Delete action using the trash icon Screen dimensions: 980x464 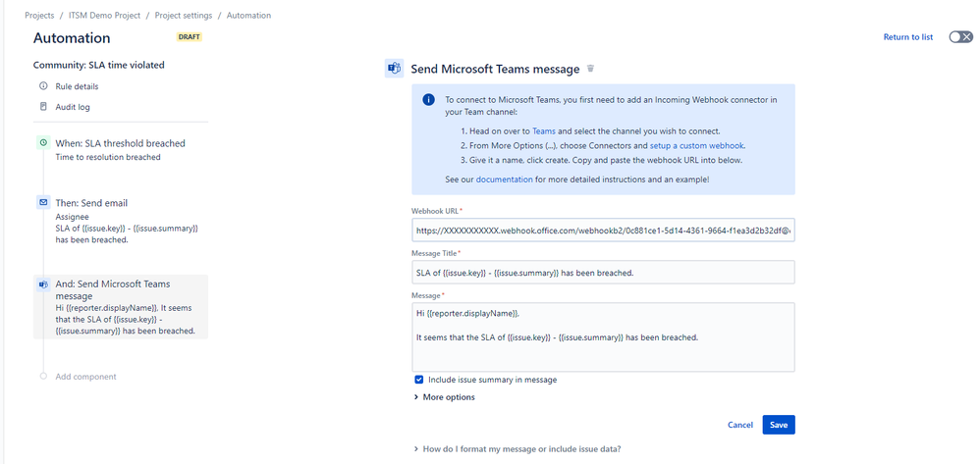pyautogui.click(x=590, y=69)
